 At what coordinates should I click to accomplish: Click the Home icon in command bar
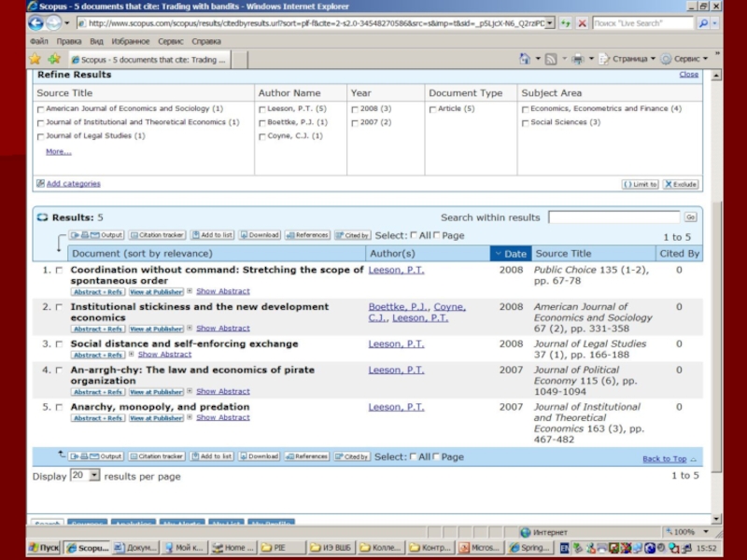(526, 59)
